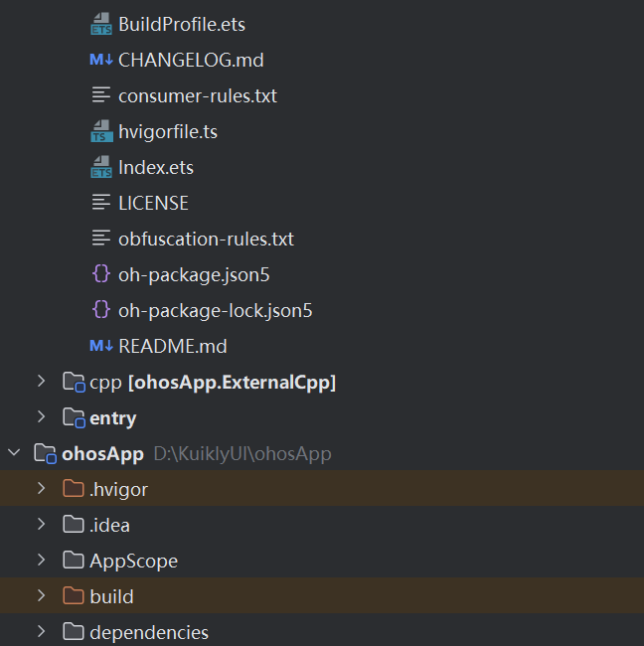Click the ETS icon beside Index.ets

(101, 167)
